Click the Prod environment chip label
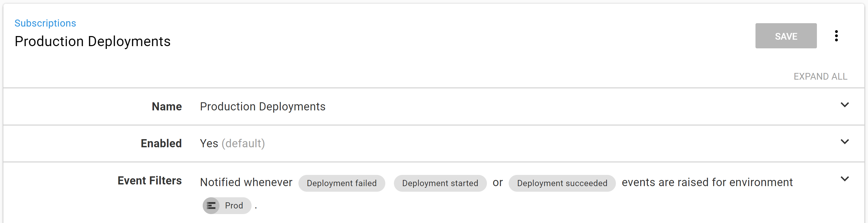This screenshot has width=868, height=223. 234,205
